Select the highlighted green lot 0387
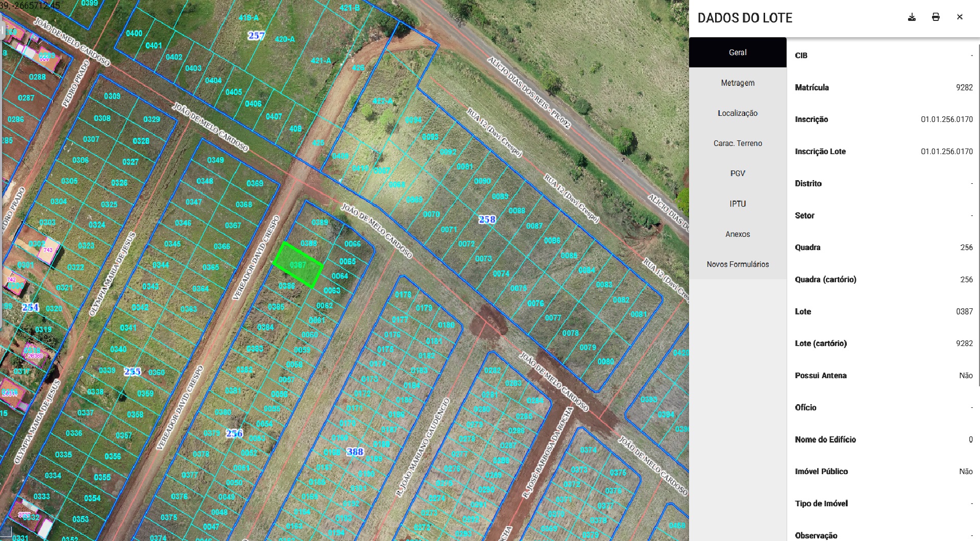The image size is (980, 541). 298,265
